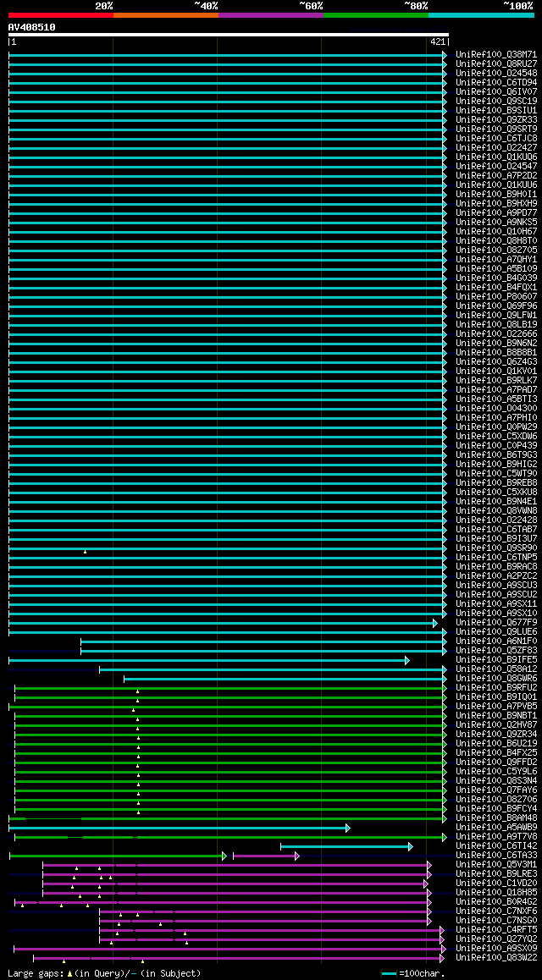Click the UniRef100_O24548 entry
Screen dimensions: 542x980
[496, 73]
